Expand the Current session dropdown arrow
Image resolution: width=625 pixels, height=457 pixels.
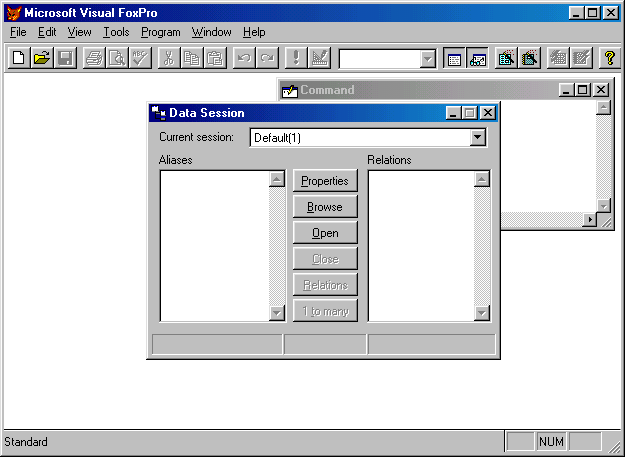click(x=478, y=137)
